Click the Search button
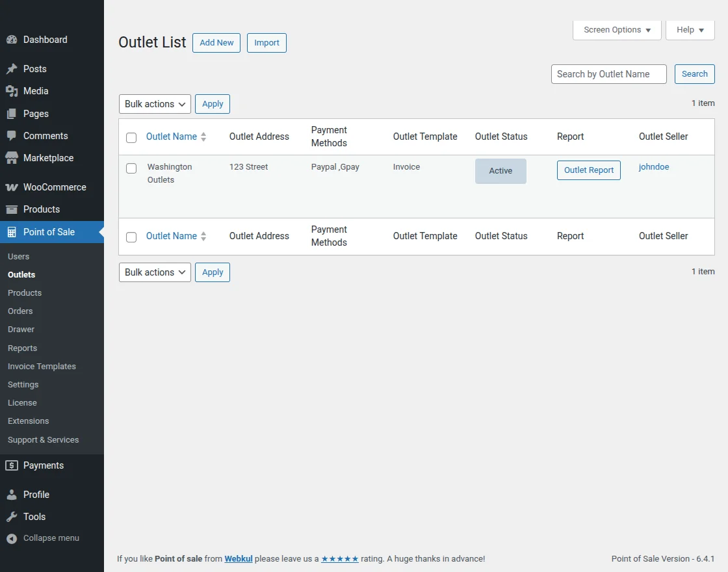Screen dimensions: 728x572 pyautogui.click(x=695, y=74)
